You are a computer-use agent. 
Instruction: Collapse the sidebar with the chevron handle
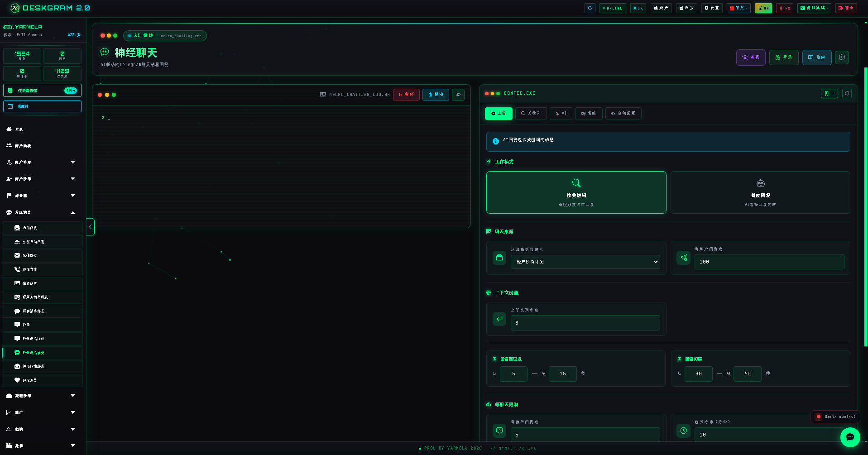pyautogui.click(x=90, y=227)
